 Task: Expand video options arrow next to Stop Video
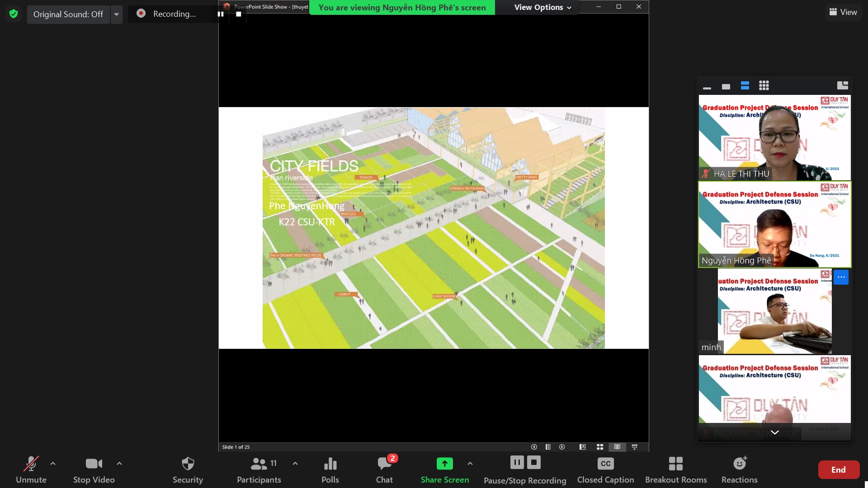click(119, 464)
